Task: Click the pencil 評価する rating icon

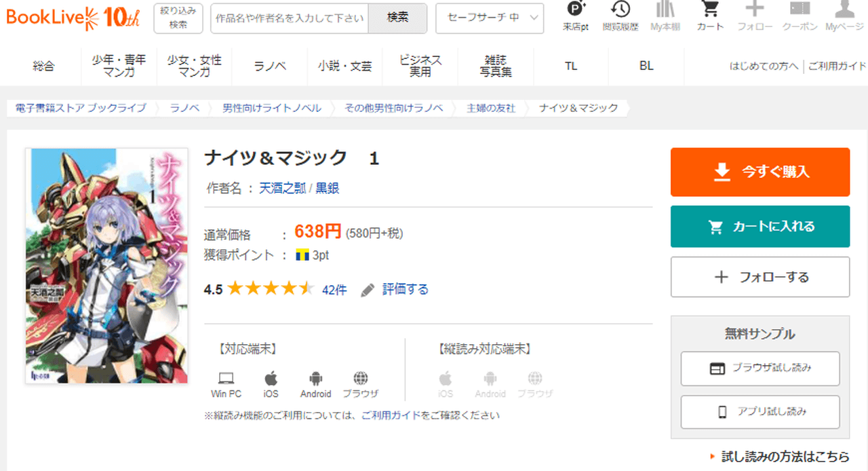Action: click(x=368, y=290)
